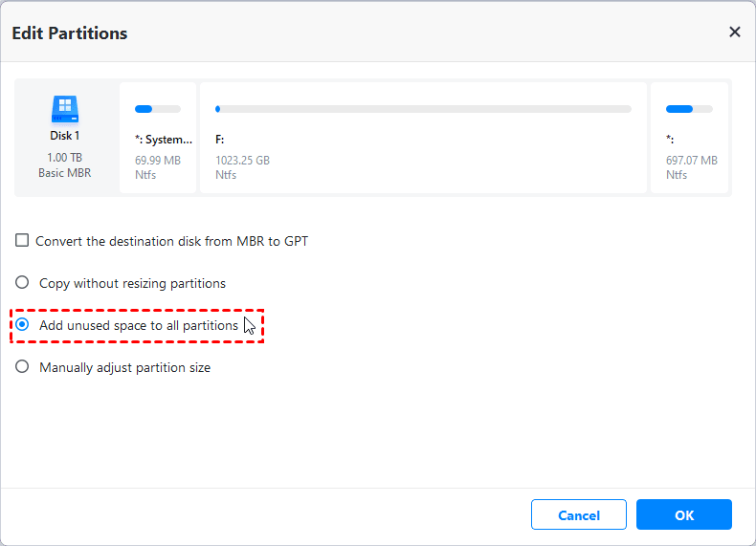Confirm with the OK button
The height and width of the screenshot is (546, 756).
pyautogui.click(x=684, y=515)
